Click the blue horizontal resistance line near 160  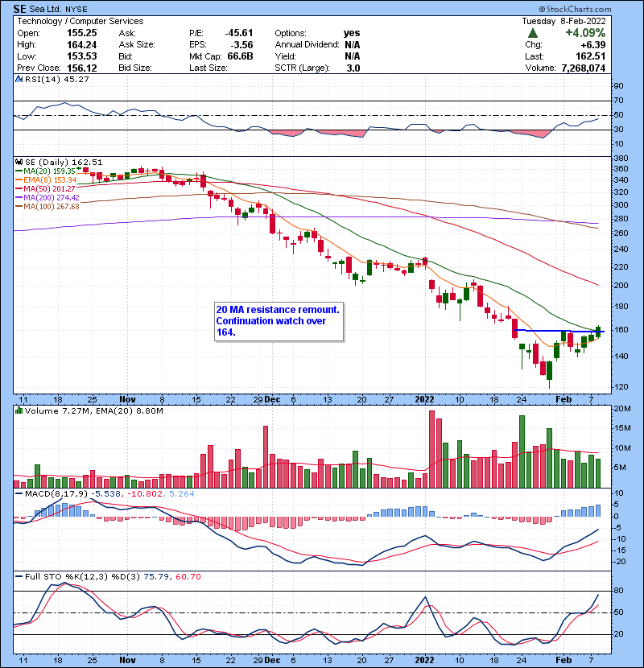[559, 331]
